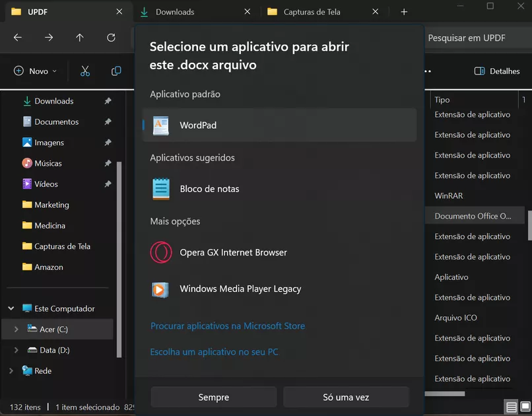
Task: Click the Cut icon in the toolbar
Action: (84, 71)
